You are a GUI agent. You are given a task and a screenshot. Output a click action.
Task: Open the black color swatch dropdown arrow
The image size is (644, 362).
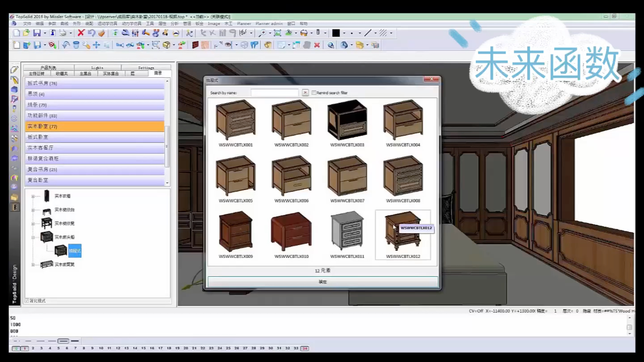(x=344, y=33)
